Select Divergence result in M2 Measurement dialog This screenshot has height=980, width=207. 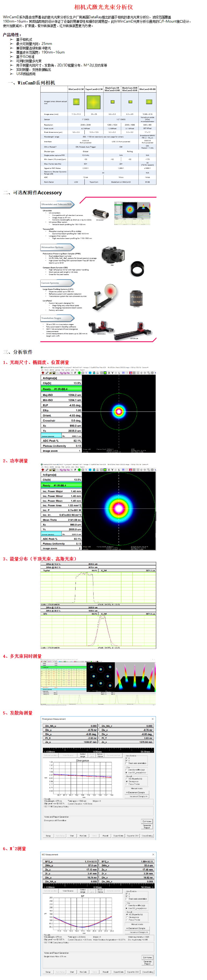pos(127,917)
